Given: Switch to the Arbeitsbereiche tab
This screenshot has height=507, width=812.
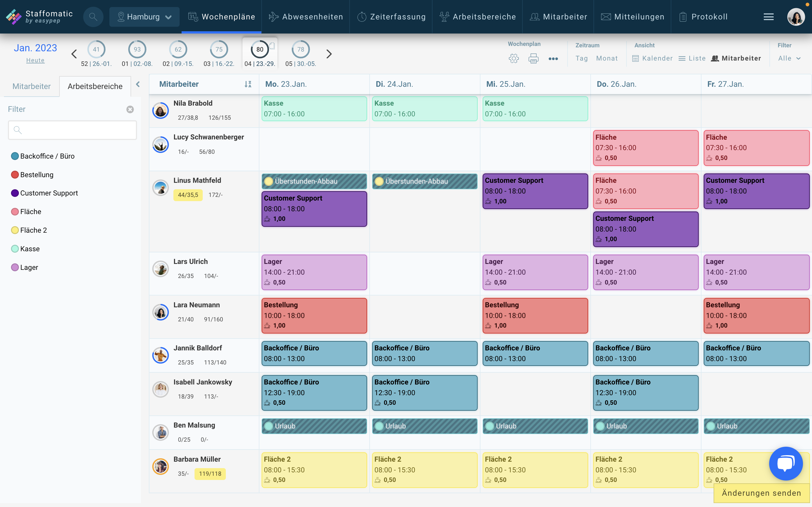Looking at the screenshot, I should click(x=95, y=86).
